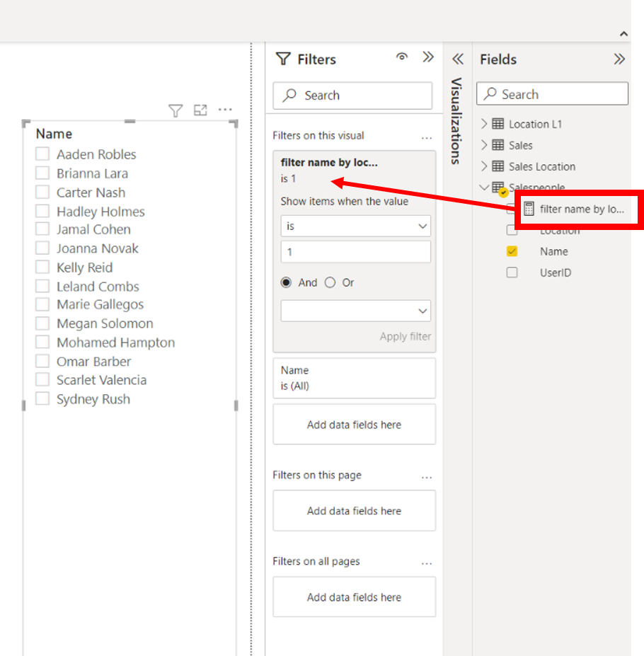Open the Name is (All) filter card
Image resolution: width=644 pixels, height=656 pixels.
354,378
